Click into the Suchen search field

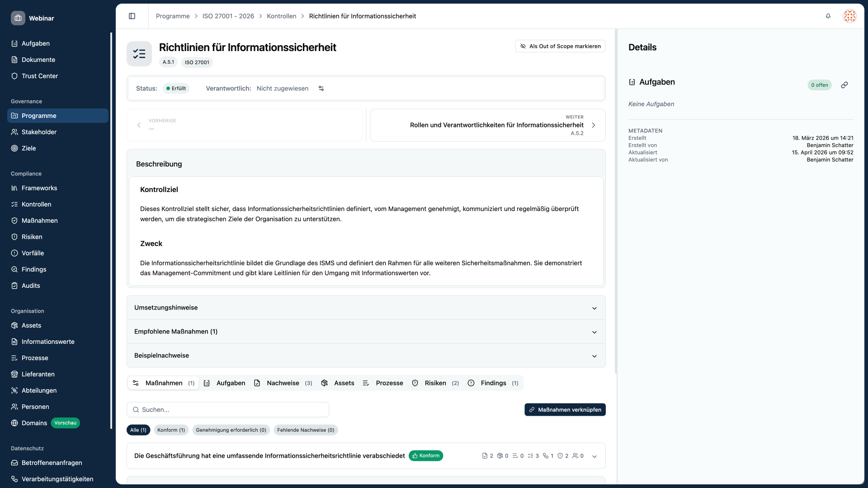click(227, 409)
